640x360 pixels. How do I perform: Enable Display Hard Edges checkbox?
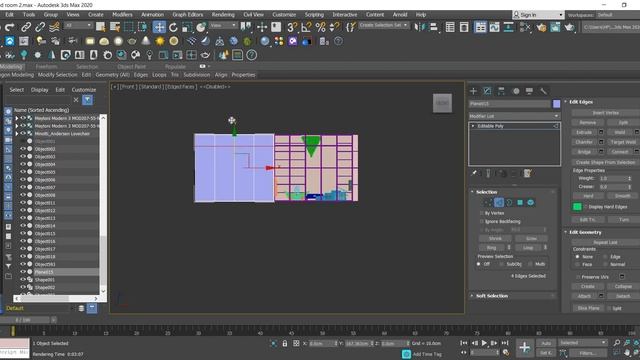pyautogui.click(x=586, y=207)
